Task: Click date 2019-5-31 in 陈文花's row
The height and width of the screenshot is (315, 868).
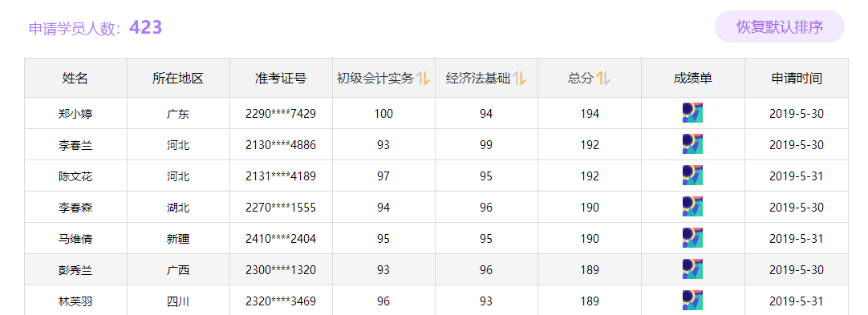Action: coord(797,176)
